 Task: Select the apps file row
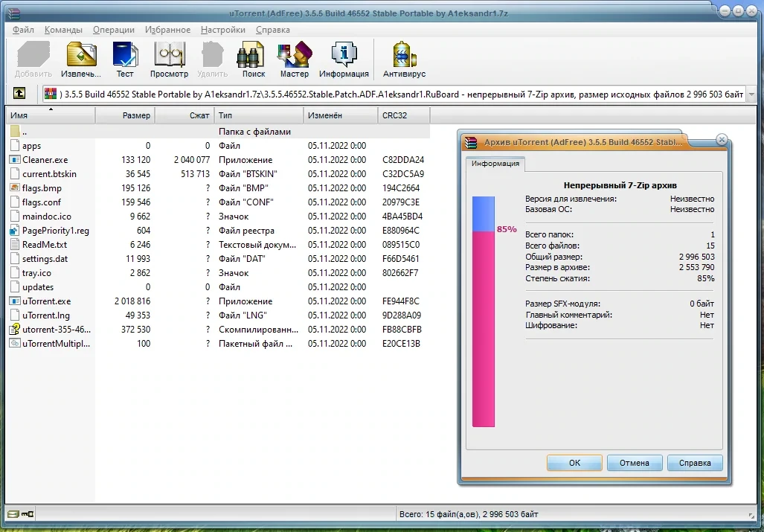[219, 146]
